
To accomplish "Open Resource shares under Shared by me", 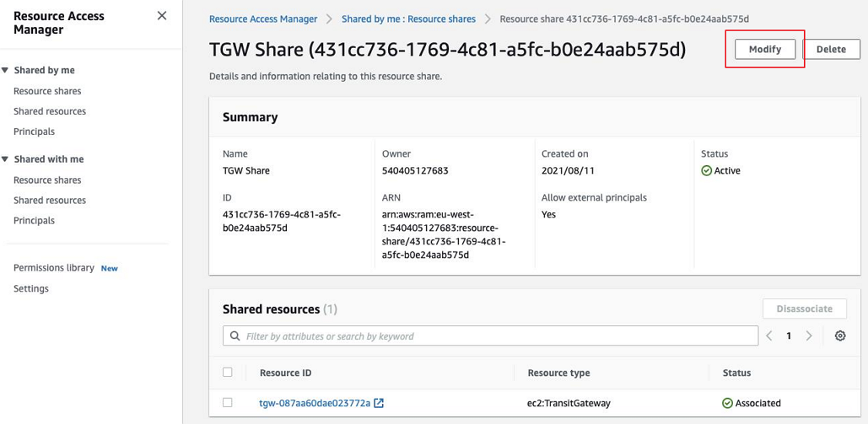I will [47, 91].
